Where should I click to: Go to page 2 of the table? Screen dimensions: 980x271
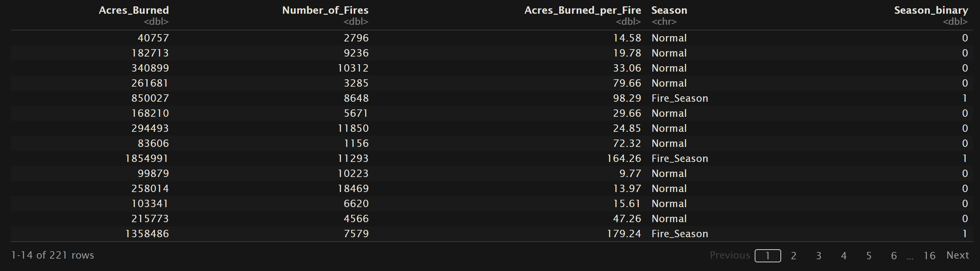click(793, 256)
